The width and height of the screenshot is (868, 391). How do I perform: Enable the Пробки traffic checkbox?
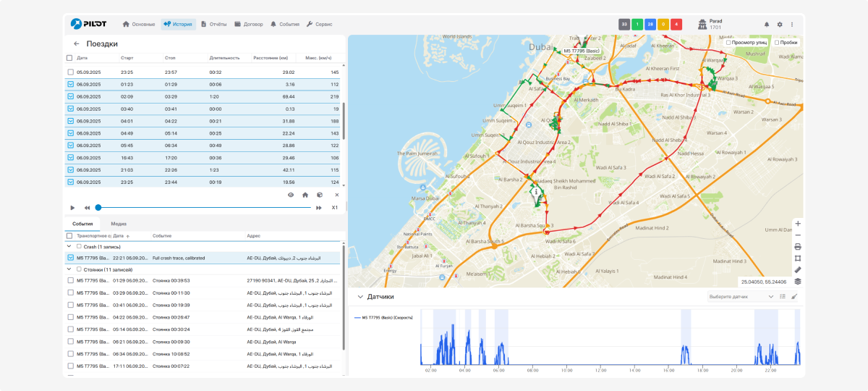[x=777, y=43]
